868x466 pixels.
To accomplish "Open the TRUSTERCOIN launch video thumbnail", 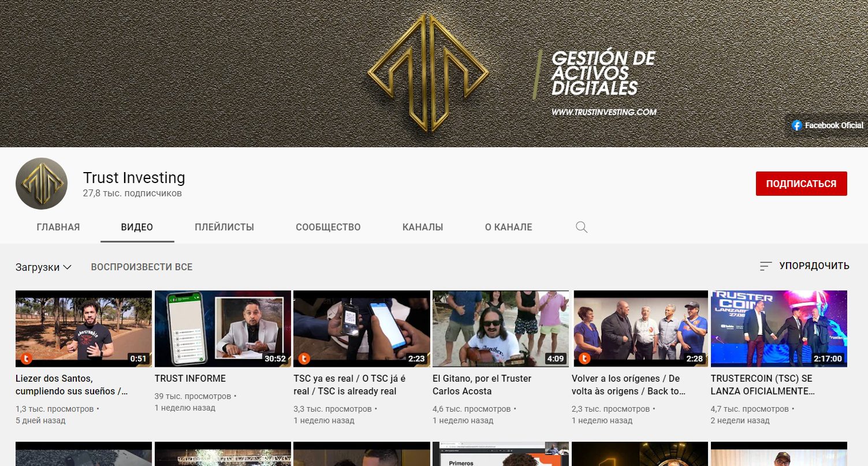I will point(779,329).
